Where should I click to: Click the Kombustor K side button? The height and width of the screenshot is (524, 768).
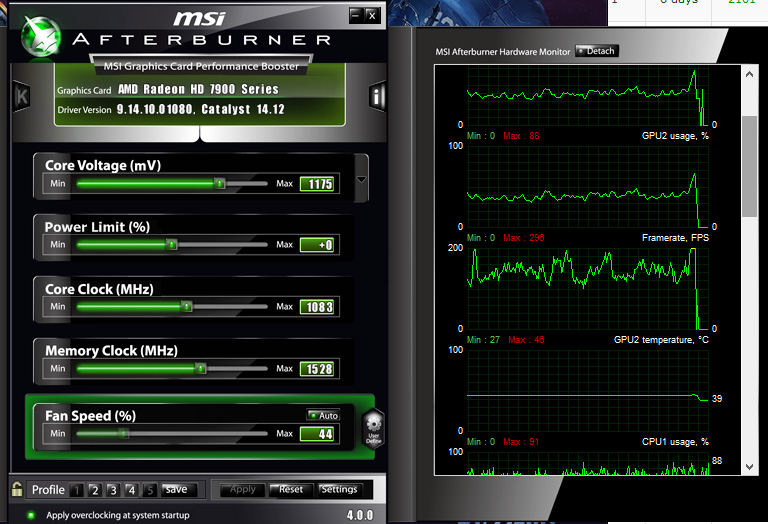[x=22, y=96]
